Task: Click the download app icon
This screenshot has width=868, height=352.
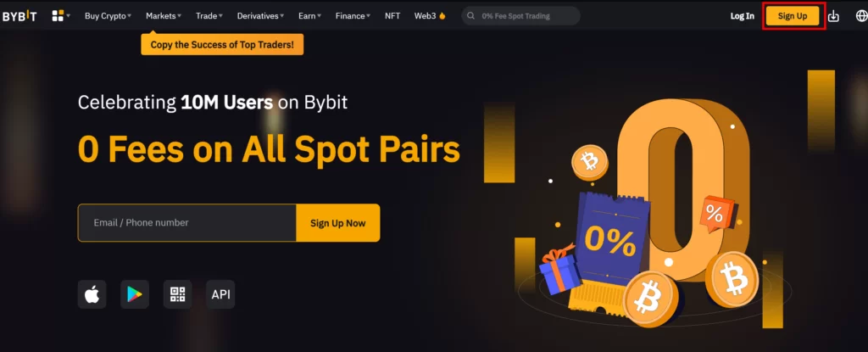Action: (833, 16)
